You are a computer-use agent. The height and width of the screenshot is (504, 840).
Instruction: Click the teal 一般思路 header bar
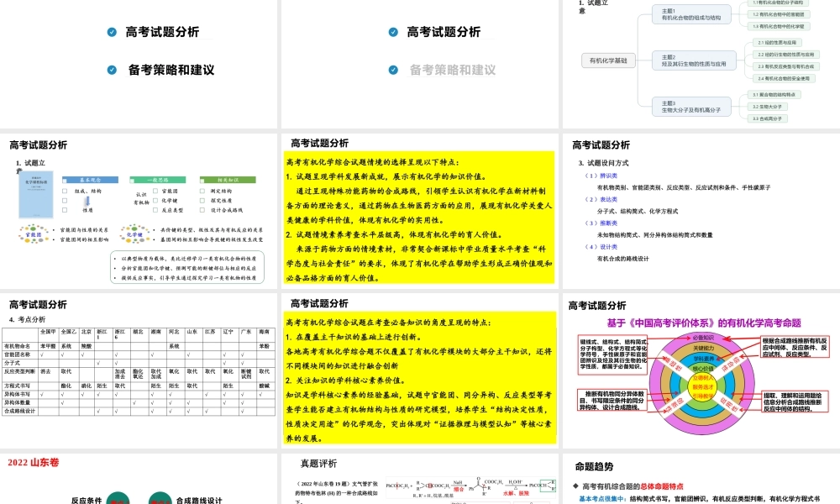158,180
